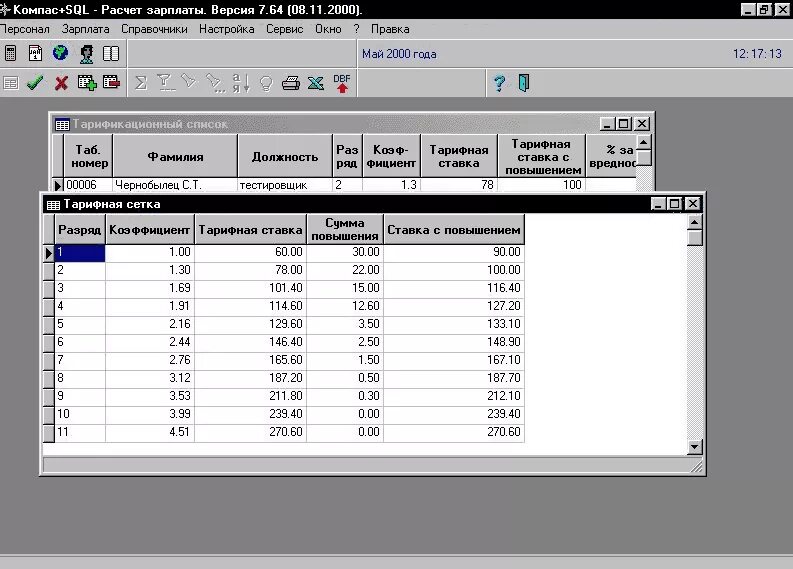The width and height of the screenshot is (793, 569).
Task: Click the Должность column header
Action: pyautogui.click(x=285, y=156)
